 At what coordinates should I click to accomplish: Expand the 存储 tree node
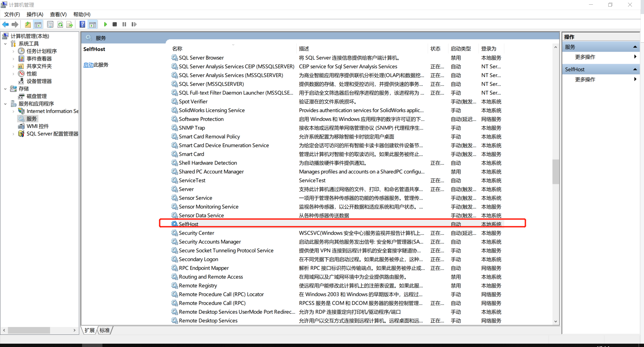coord(5,88)
